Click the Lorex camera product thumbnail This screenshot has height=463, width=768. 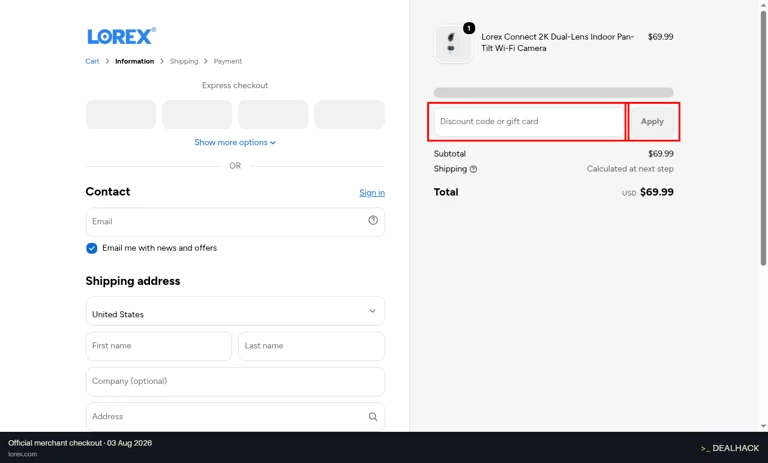453,44
